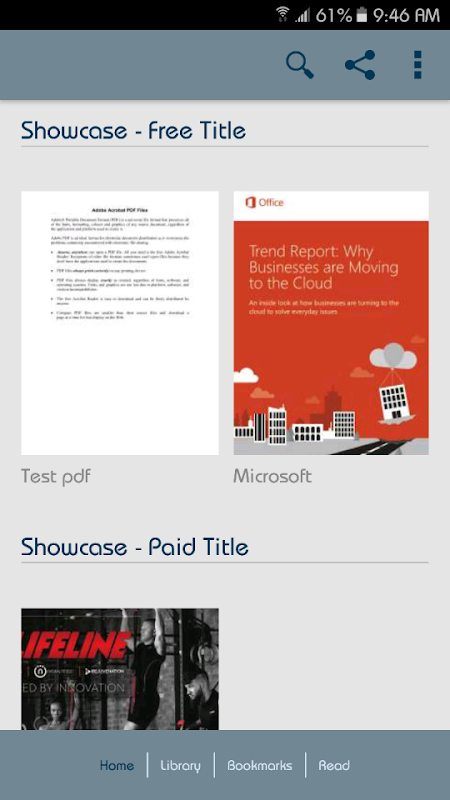
Task: Tap the cellular signal strength icon
Action: point(302,15)
